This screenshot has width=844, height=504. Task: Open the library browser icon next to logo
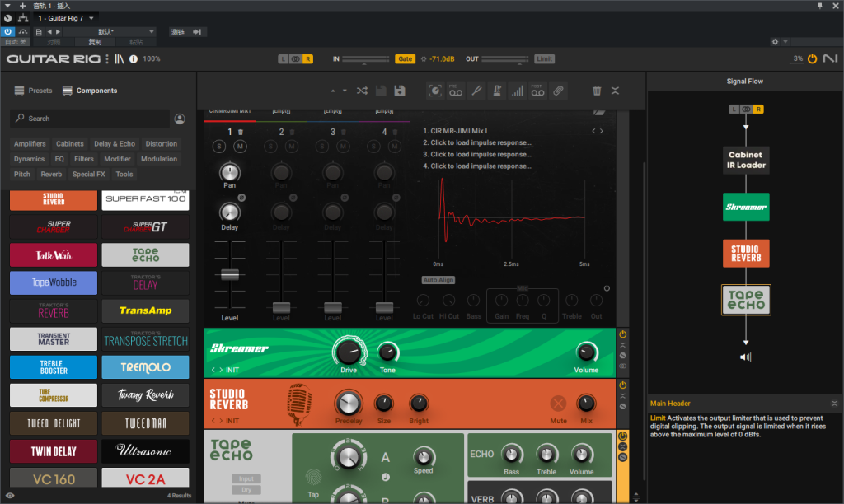[119, 59]
